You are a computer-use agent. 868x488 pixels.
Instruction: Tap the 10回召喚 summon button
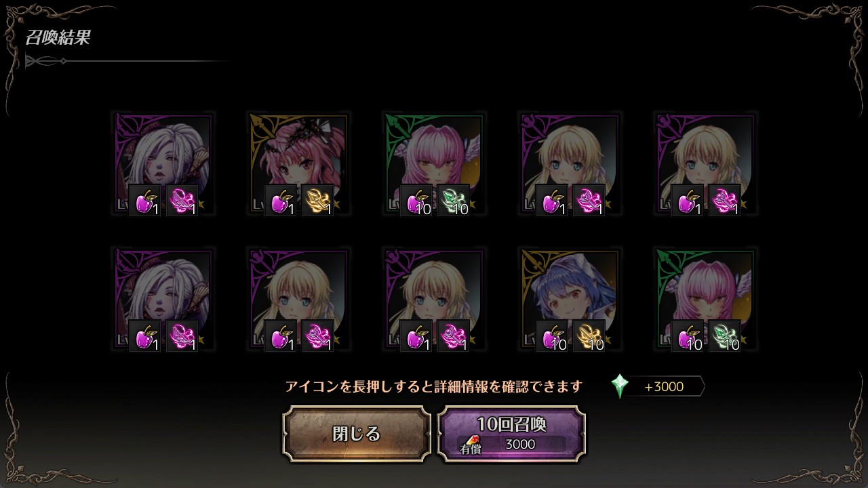(x=511, y=434)
